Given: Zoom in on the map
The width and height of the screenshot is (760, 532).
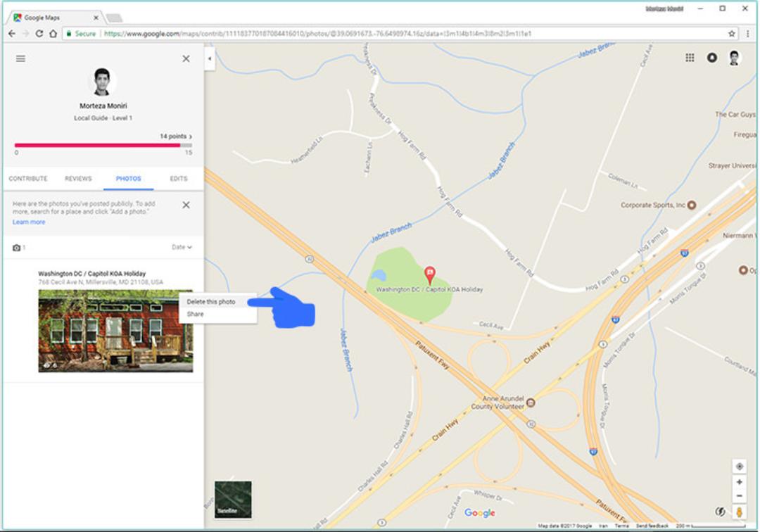Looking at the screenshot, I should point(740,482).
